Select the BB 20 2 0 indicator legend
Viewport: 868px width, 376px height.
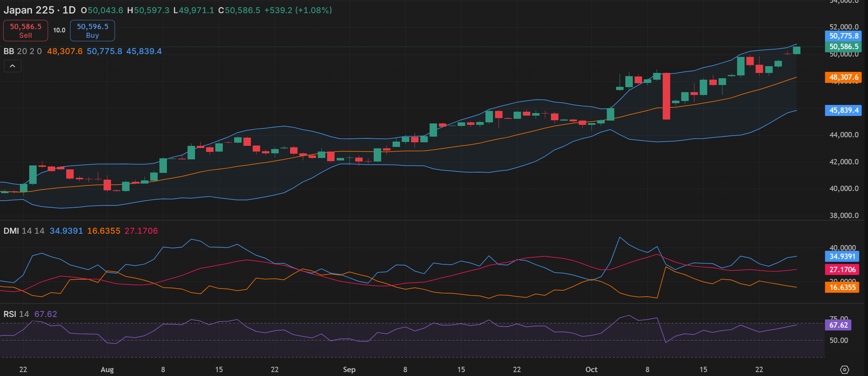(22, 51)
